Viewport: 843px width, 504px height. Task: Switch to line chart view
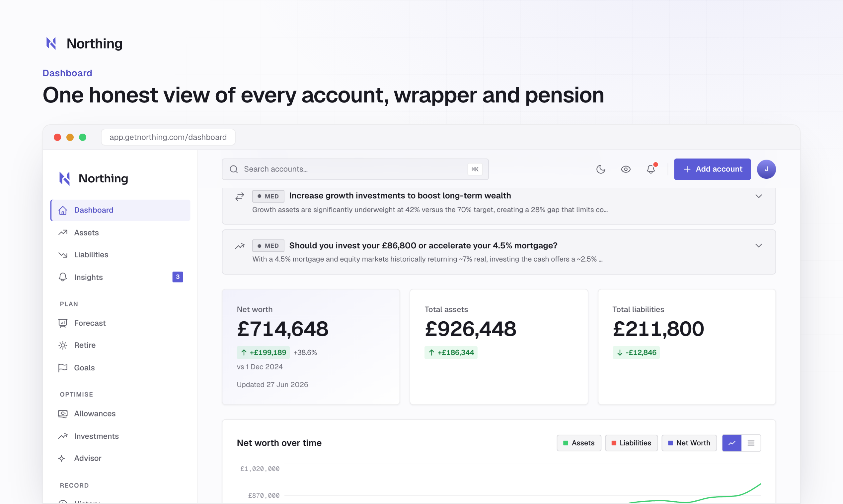click(x=731, y=443)
